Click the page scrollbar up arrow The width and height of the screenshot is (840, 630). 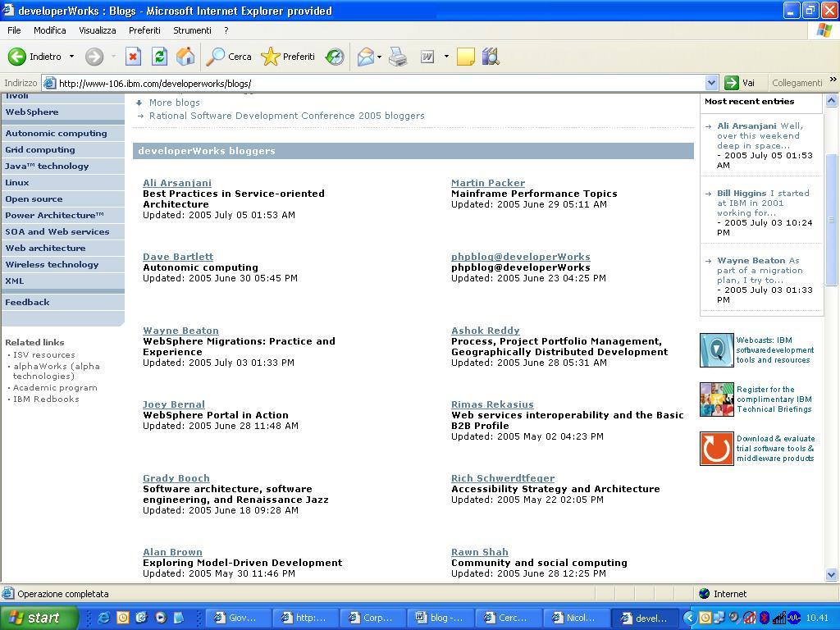[832, 100]
